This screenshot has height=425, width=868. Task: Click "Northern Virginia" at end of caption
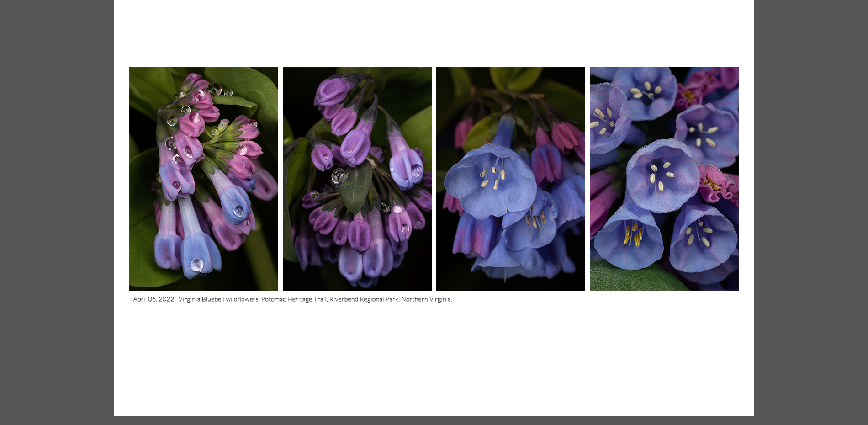tap(426, 299)
